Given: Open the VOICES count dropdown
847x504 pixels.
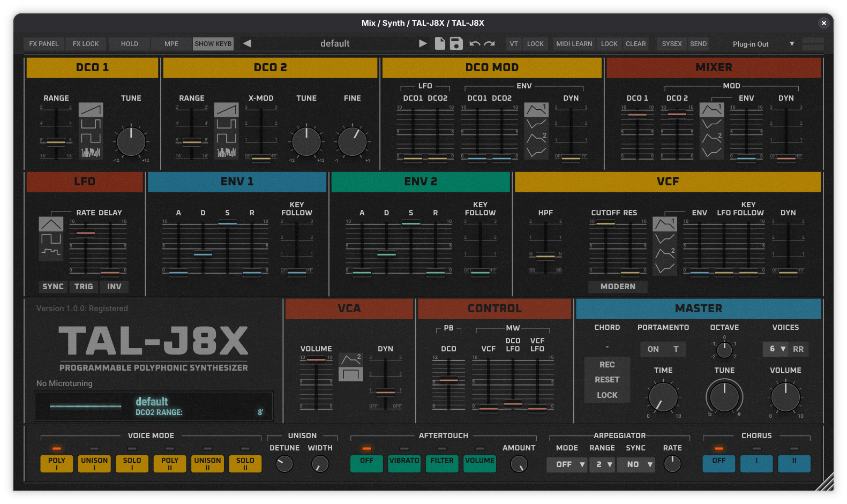Looking at the screenshot, I should [x=776, y=349].
